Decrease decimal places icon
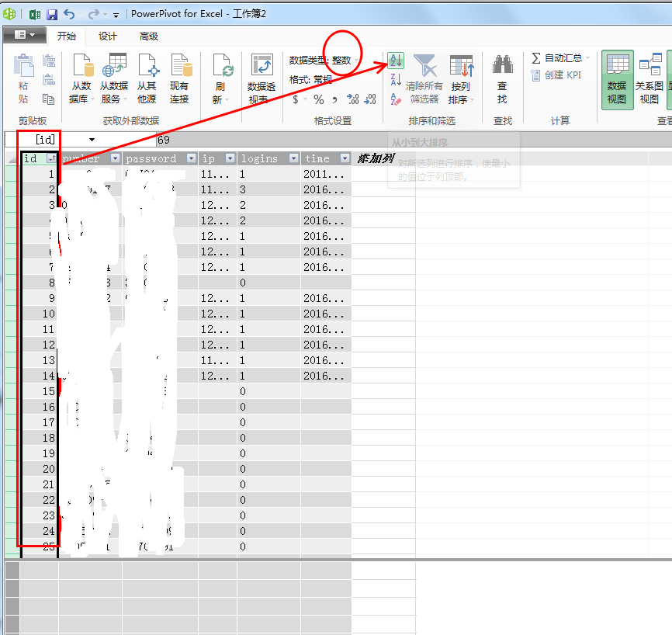Screen dimensions: 672x635 pos(370,99)
